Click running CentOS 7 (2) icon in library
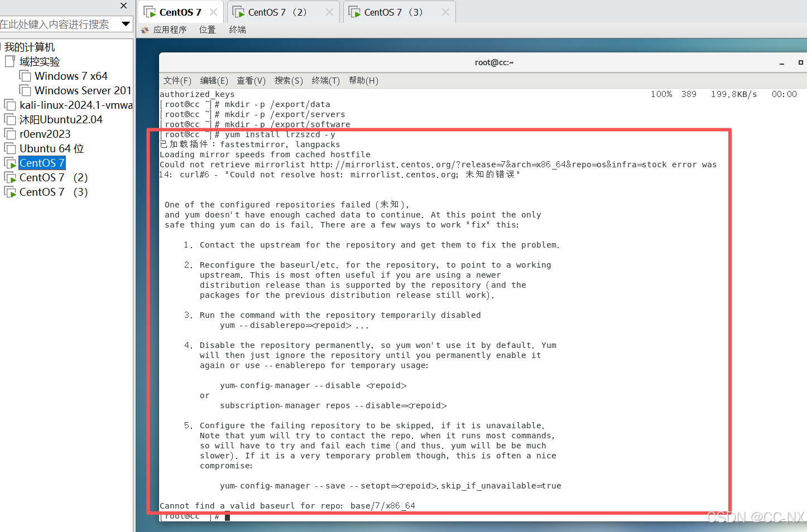Viewport: 807px width, 532px height. tap(10, 177)
